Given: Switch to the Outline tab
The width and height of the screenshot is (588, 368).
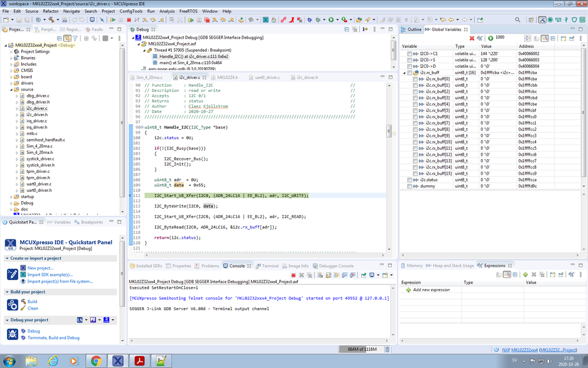Looking at the screenshot, I should (x=411, y=29).
